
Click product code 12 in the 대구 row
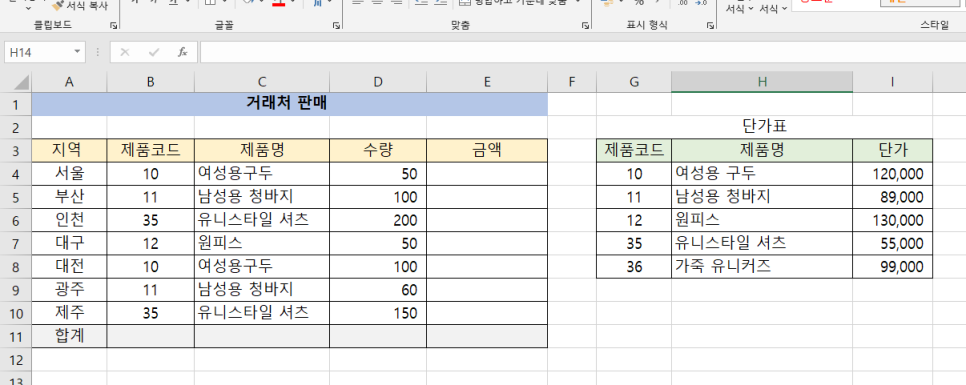tap(150, 243)
